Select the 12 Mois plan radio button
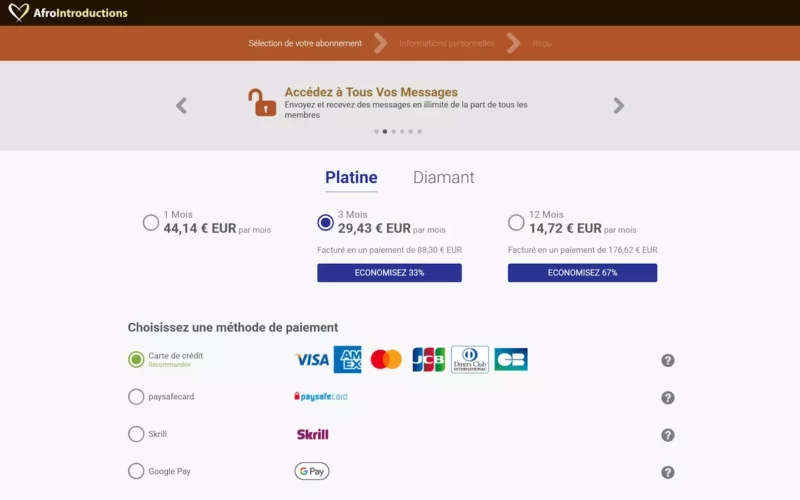This screenshot has height=500, width=800. pos(516,223)
